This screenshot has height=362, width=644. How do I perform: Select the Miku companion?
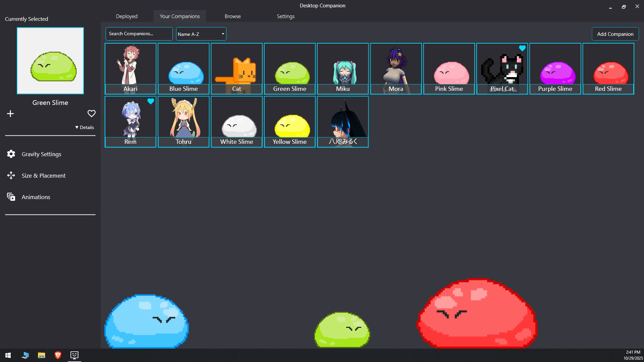pos(342,68)
